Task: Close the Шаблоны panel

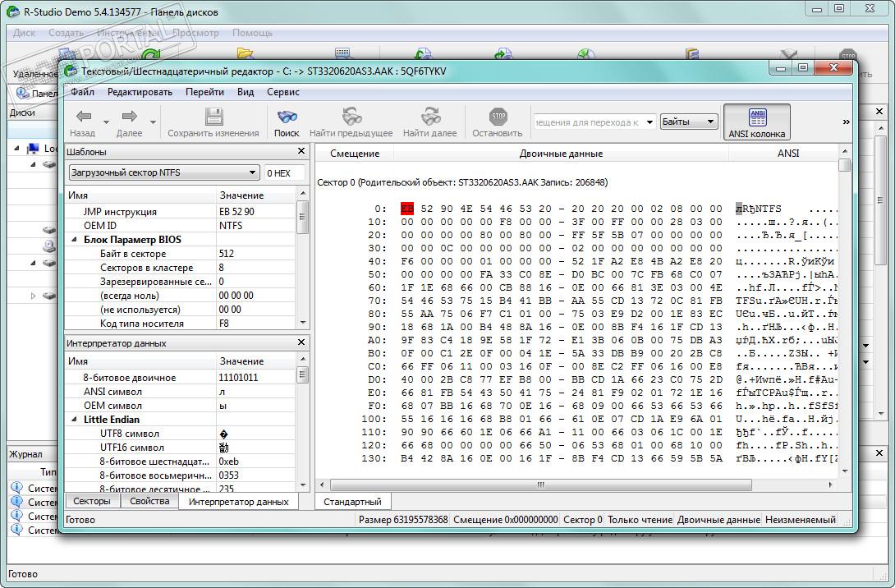Action: click(301, 152)
